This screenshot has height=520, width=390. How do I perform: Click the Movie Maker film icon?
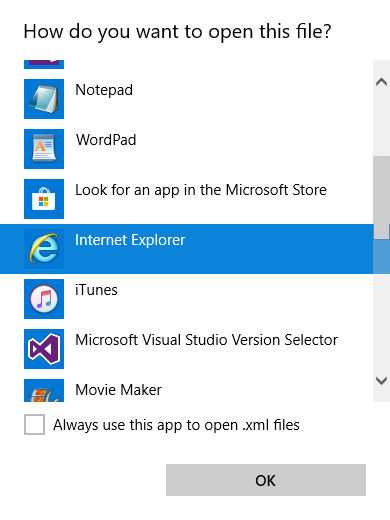(44, 390)
